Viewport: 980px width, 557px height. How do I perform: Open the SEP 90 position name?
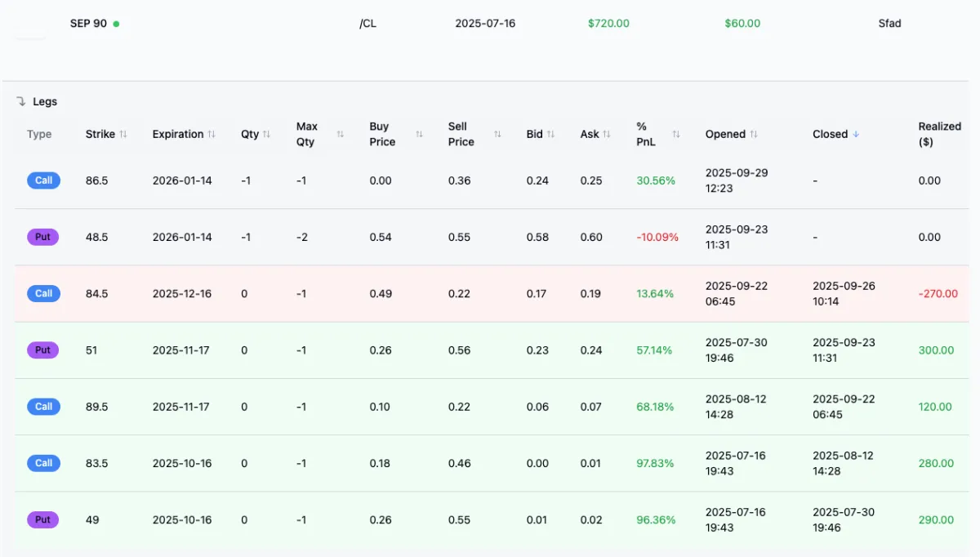pyautogui.click(x=88, y=24)
